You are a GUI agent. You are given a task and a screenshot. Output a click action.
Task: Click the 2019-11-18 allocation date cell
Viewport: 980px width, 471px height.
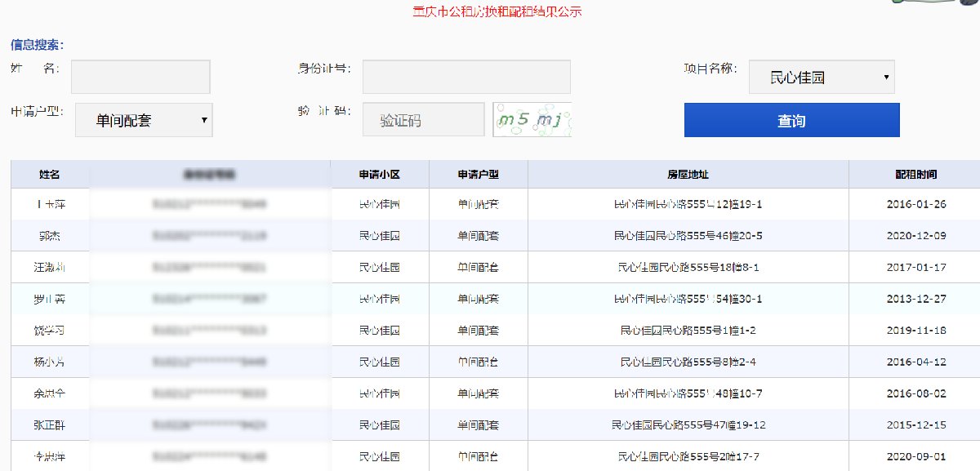915,331
